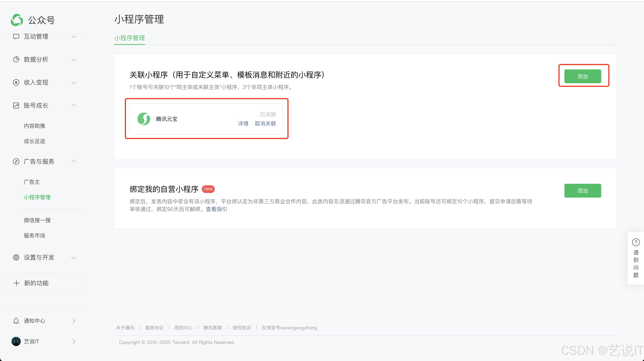Click the 账号成长 chart icon
Image resolution: width=644 pixels, height=361 pixels.
[16, 105]
